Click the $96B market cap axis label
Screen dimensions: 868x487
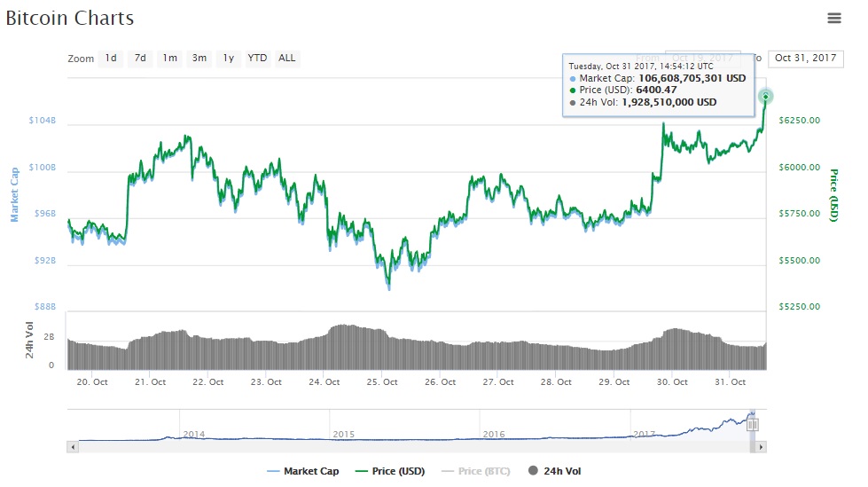(x=45, y=213)
